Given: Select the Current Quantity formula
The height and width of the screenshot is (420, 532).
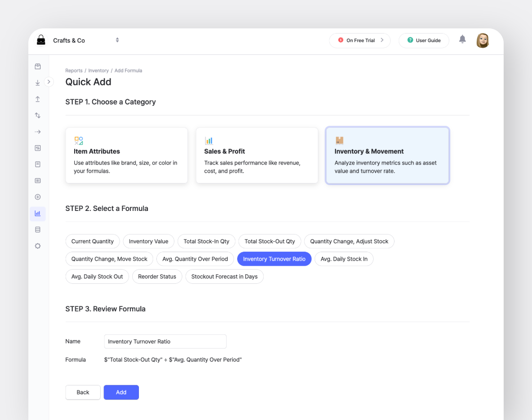Looking at the screenshot, I should (x=93, y=241).
